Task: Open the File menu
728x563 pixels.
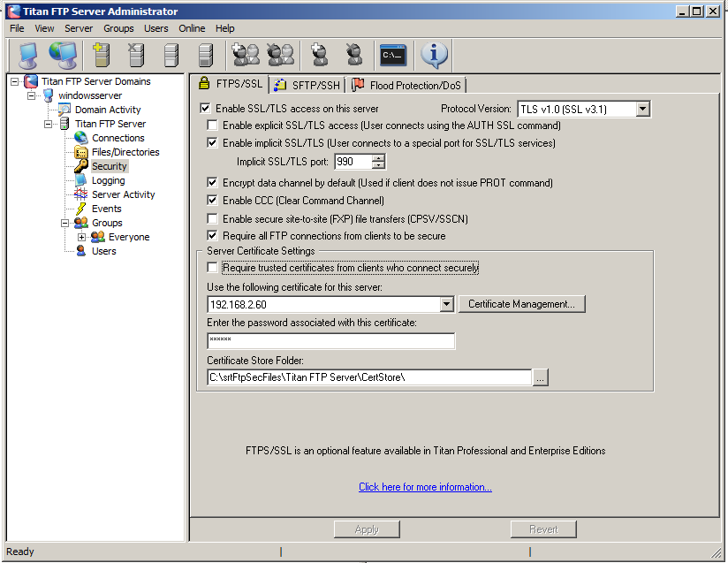Action: (x=17, y=28)
